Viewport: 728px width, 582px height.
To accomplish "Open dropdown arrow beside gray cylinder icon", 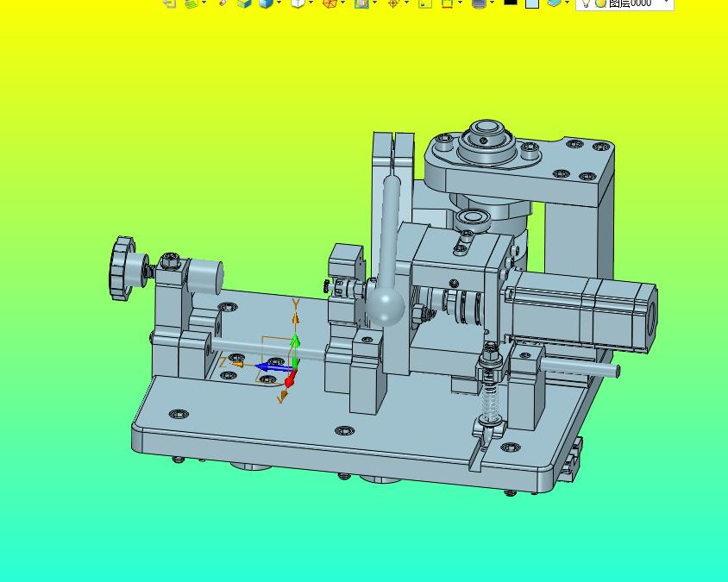I will (492, 3).
